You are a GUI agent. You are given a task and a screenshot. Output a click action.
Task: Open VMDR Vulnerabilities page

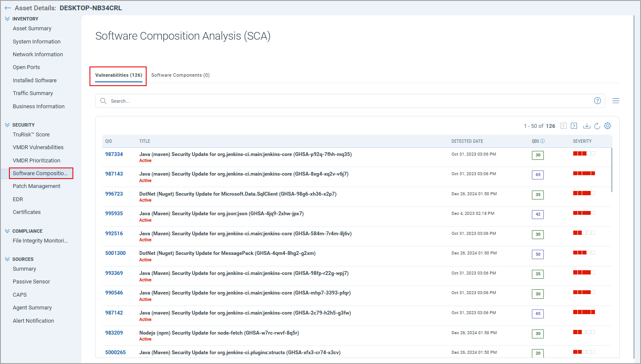(38, 147)
